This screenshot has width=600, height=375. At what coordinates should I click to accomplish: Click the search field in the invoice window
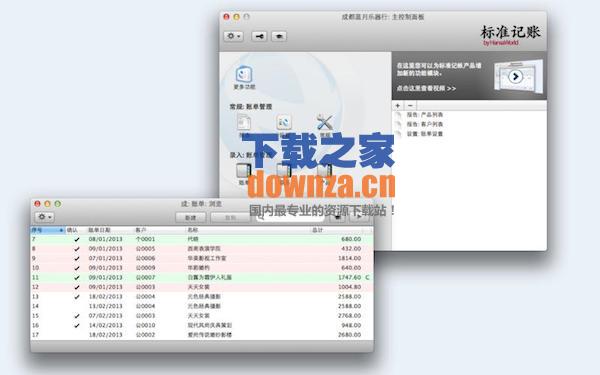(x=290, y=217)
